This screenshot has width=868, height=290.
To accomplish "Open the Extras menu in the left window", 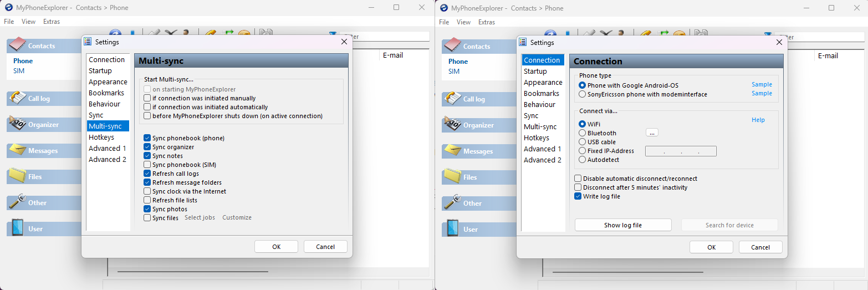I will coord(52,22).
